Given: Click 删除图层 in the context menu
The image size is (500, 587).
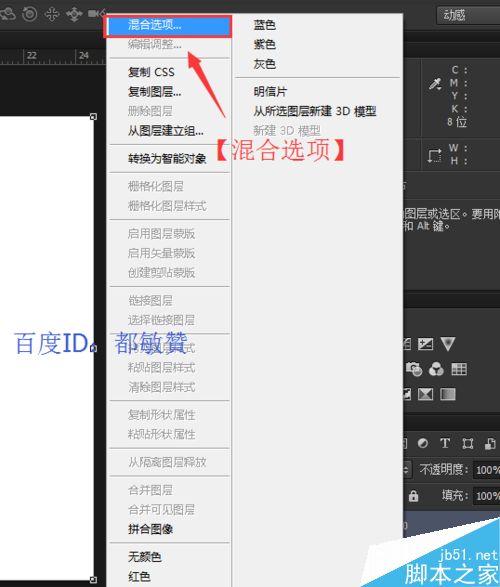Looking at the screenshot, I should pyautogui.click(x=168, y=111).
